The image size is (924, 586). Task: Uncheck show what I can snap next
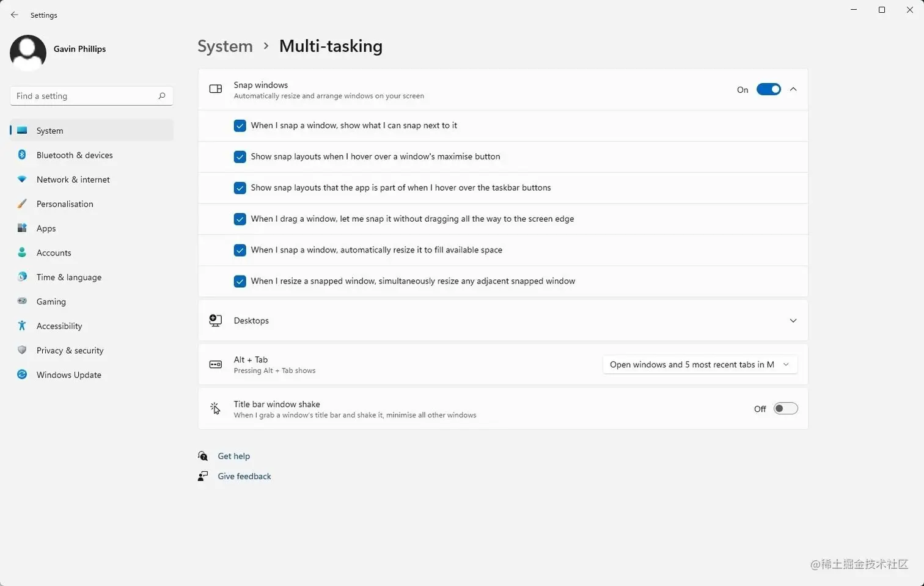click(x=240, y=126)
